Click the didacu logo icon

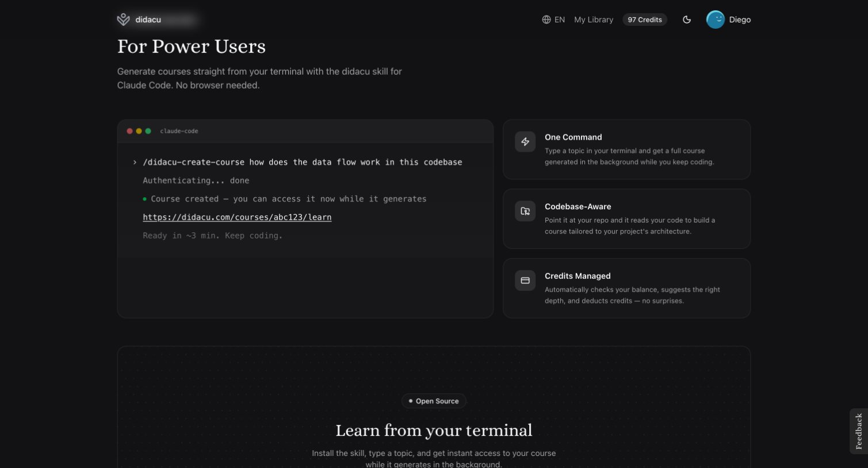tap(123, 19)
